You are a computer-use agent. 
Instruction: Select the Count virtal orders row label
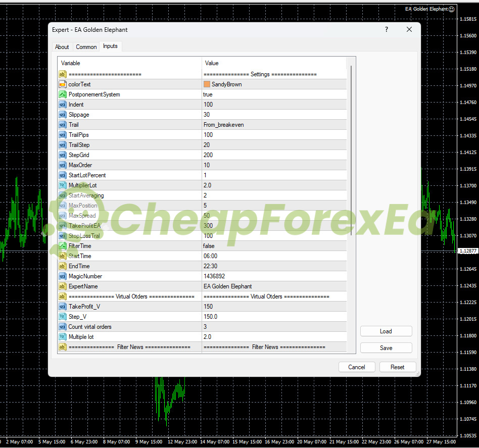[x=90, y=326]
